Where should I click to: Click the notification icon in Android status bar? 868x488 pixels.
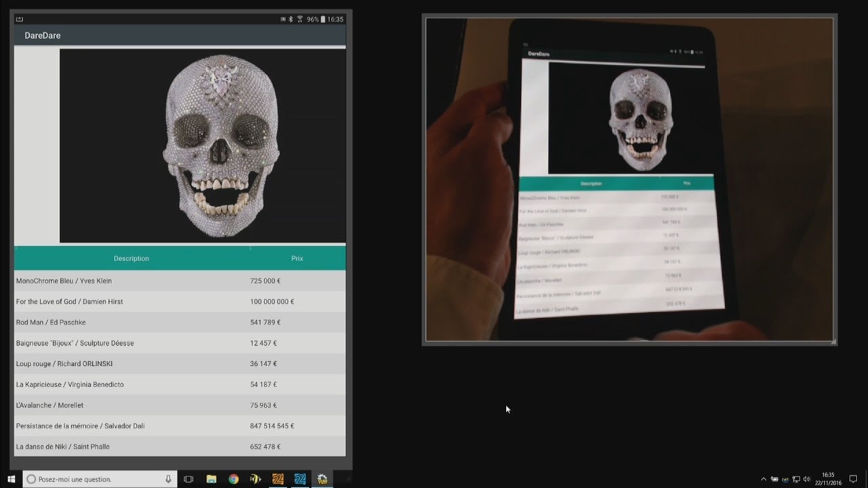[x=19, y=19]
